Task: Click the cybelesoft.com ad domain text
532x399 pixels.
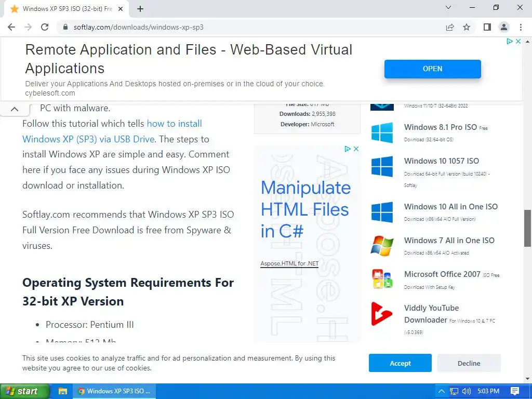Action: pos(50,93)
